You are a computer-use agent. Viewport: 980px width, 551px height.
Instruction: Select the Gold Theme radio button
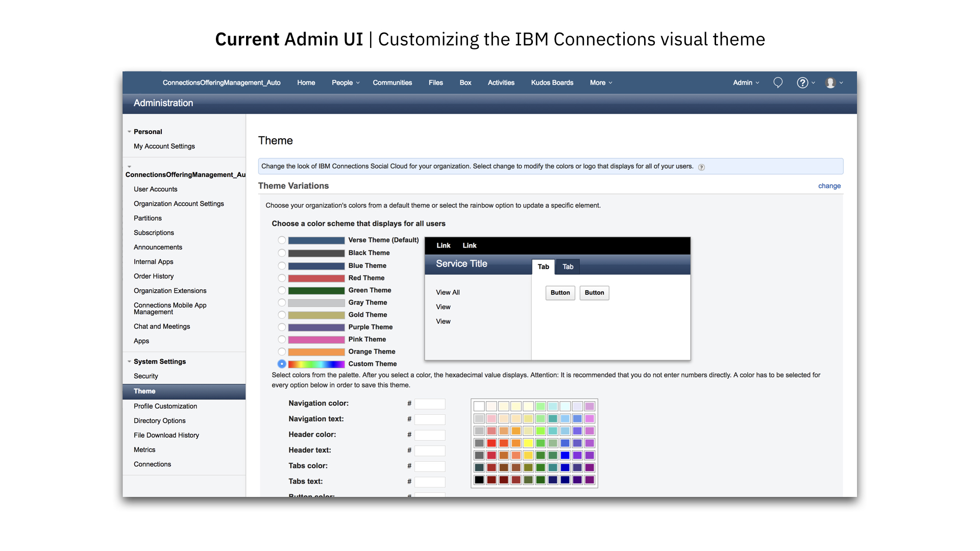pos(282,315)
